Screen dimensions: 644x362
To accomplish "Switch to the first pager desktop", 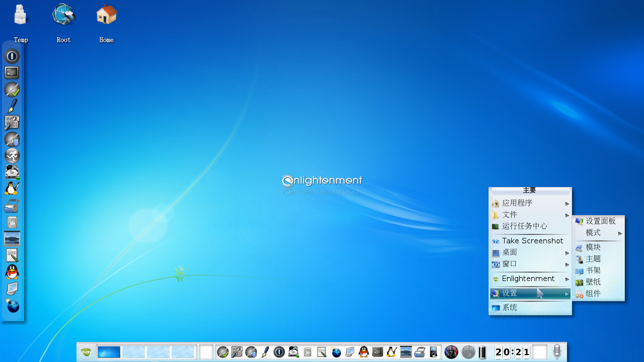I will pyautogui.click(x=109, y=352).
